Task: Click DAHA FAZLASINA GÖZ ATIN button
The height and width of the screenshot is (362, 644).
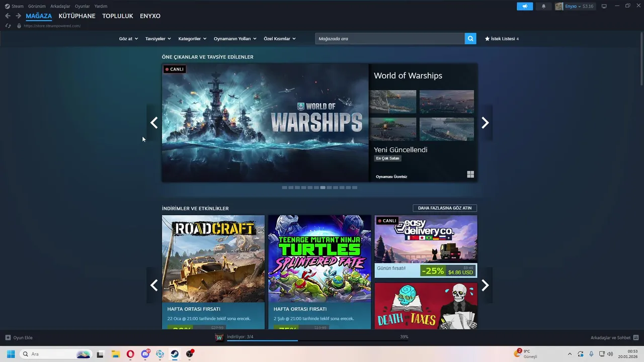Action: tap(445, 208)
